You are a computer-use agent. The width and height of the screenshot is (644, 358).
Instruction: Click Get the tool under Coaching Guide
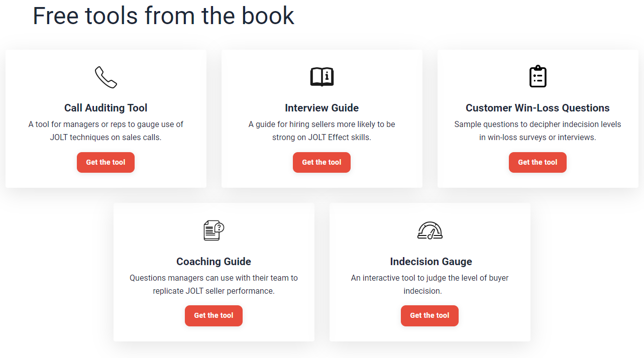coord(213,316)
